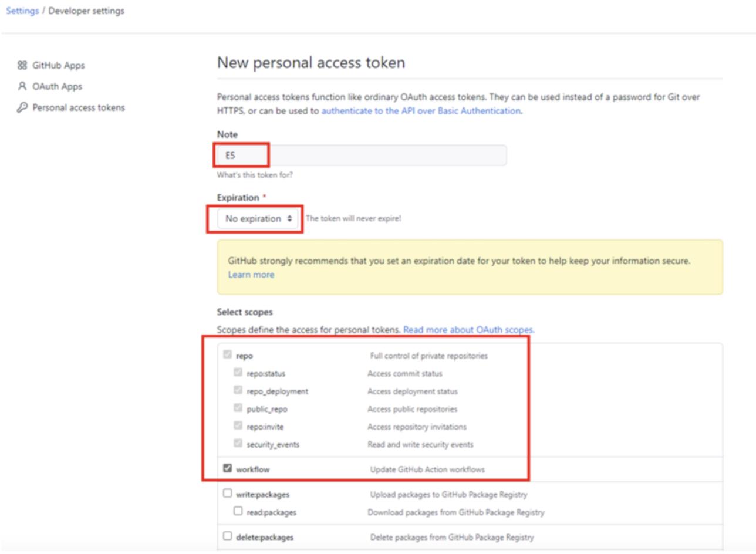Click the New personal access token heading
Viewport: 756px width, 554px height.
click(311, 62)
